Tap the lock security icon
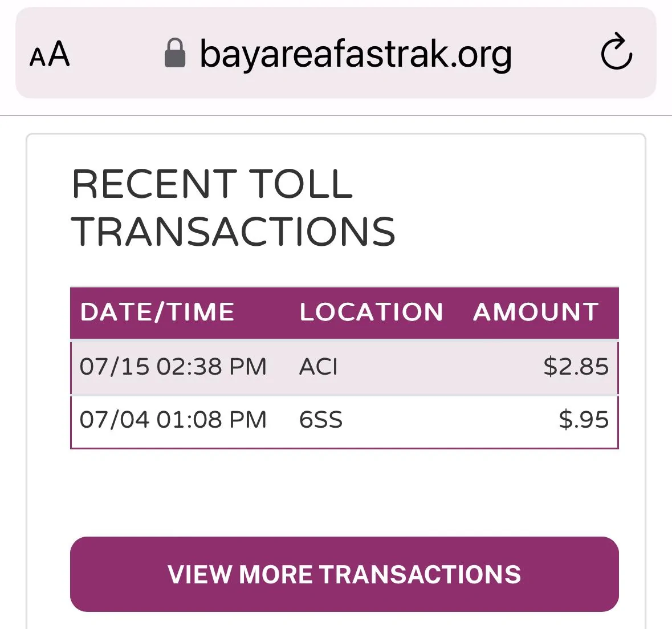The height and width of the screenshot is (629, 672). (175, 52)
